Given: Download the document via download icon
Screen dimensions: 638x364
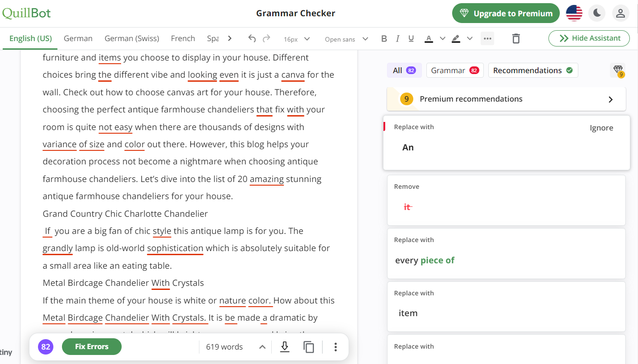Looking at the screenshot, I should 284,347.
